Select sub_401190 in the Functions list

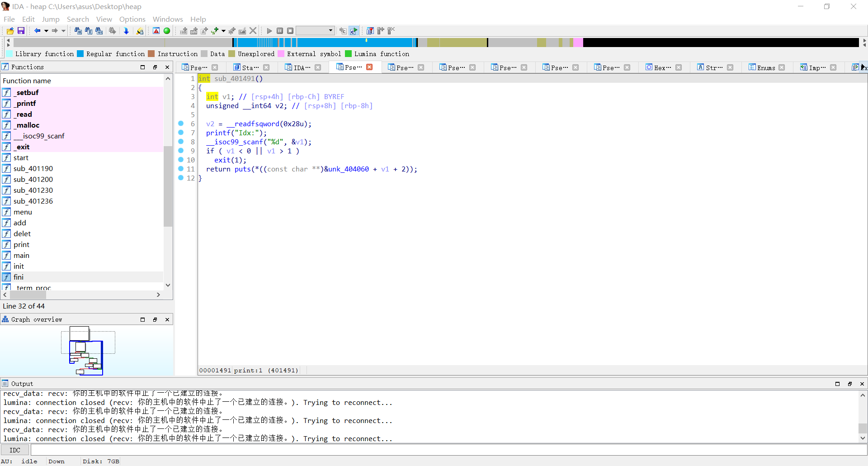pyautogui.click(x=82, y=169)
